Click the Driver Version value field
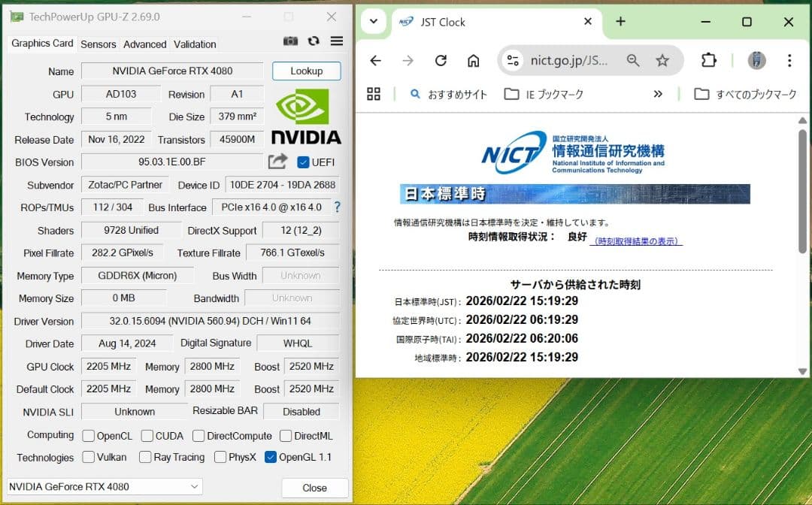 point(211,321)
